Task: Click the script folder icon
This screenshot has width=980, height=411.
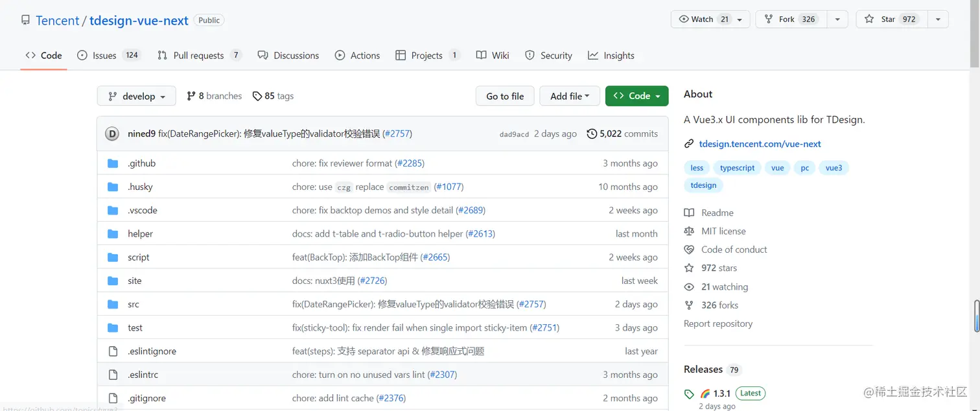Action: click(113, 257)
